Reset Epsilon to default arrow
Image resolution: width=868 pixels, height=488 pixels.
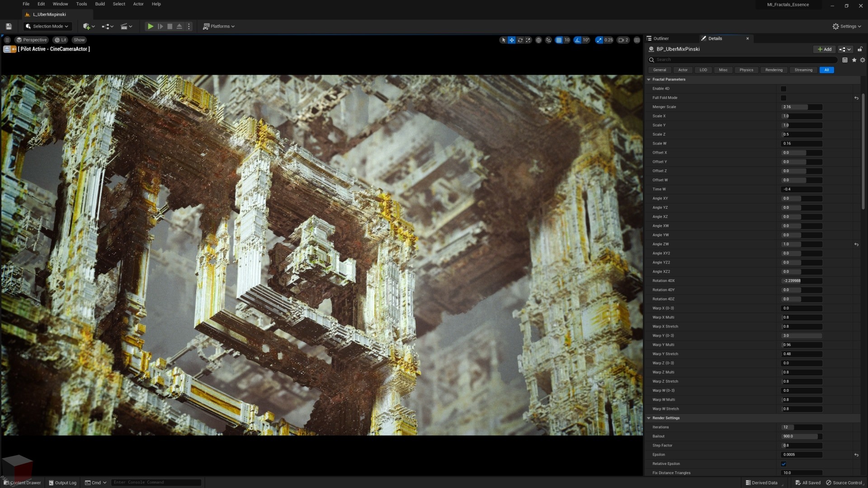pyautogui.click(x=856, y=455)
